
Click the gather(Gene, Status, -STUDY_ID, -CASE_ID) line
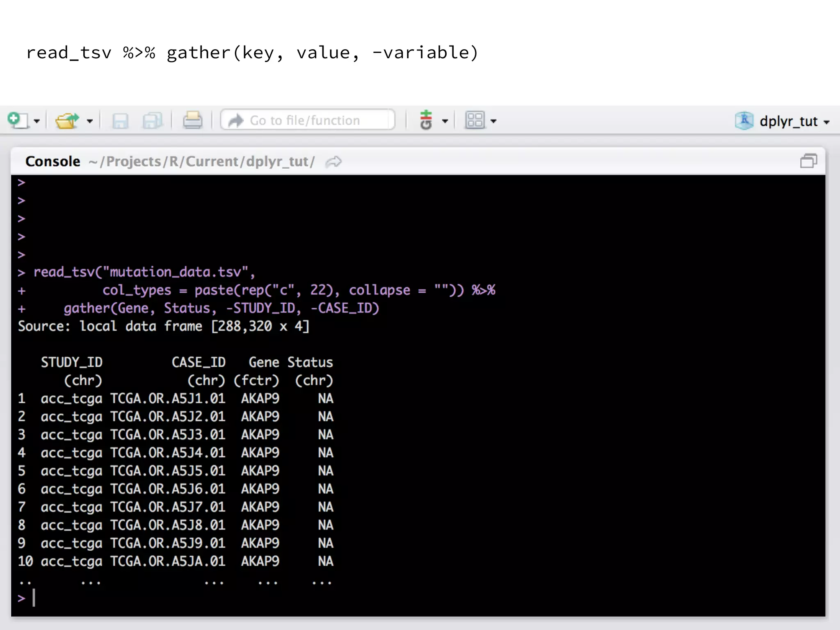coord(221,308)
